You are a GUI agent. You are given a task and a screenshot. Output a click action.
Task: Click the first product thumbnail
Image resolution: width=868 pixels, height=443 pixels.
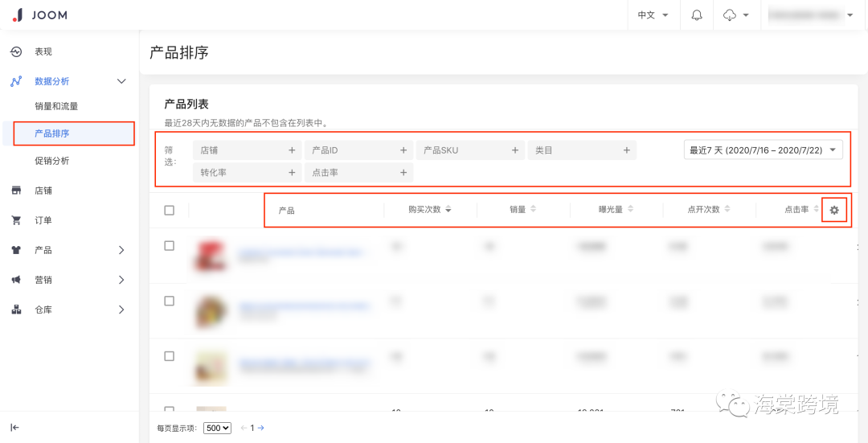pyautogui.click(x=211, y=256)
